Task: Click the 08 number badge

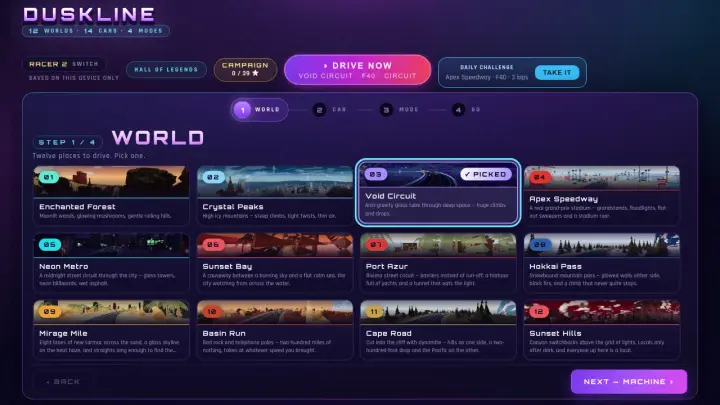Action: pyautogui.click(x=540, y=244)
